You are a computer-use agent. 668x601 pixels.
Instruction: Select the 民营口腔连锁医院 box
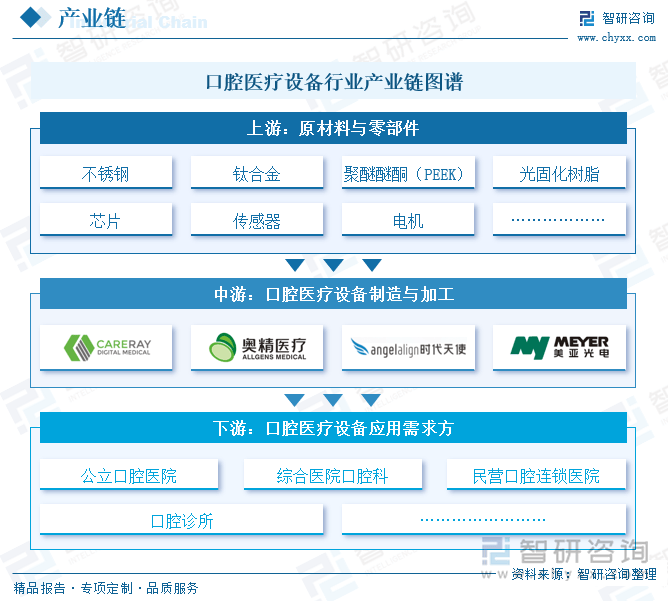536,474
